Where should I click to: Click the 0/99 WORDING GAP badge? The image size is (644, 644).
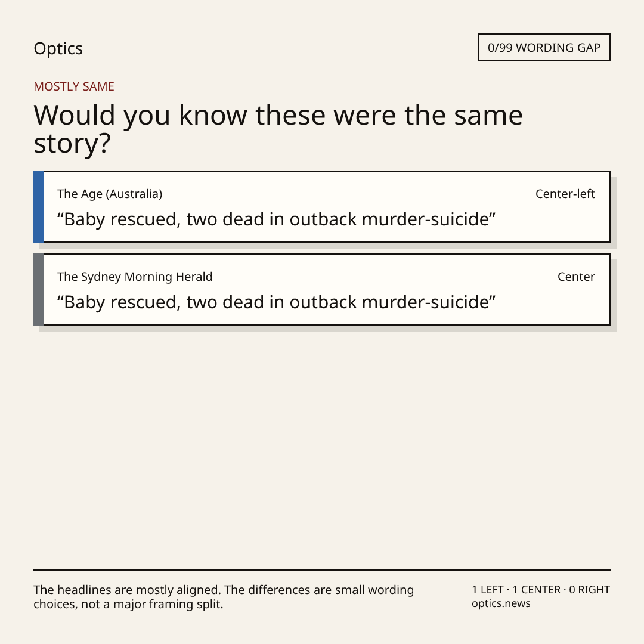(x=544, y=48)
